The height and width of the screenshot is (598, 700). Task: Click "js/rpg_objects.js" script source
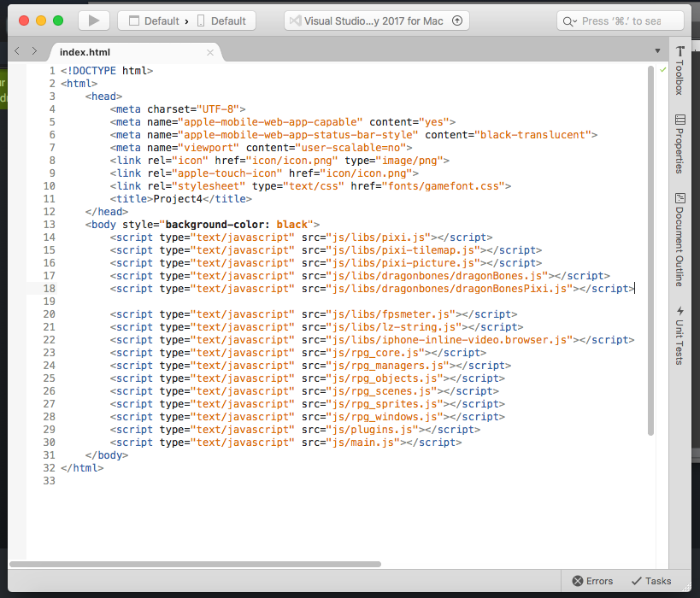[x=385, y=378]
